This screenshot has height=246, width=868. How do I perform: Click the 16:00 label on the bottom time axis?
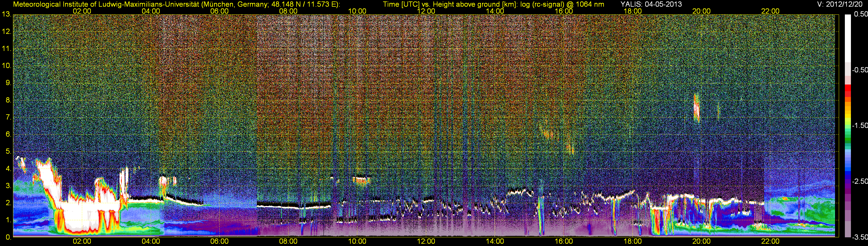[564, 241]
